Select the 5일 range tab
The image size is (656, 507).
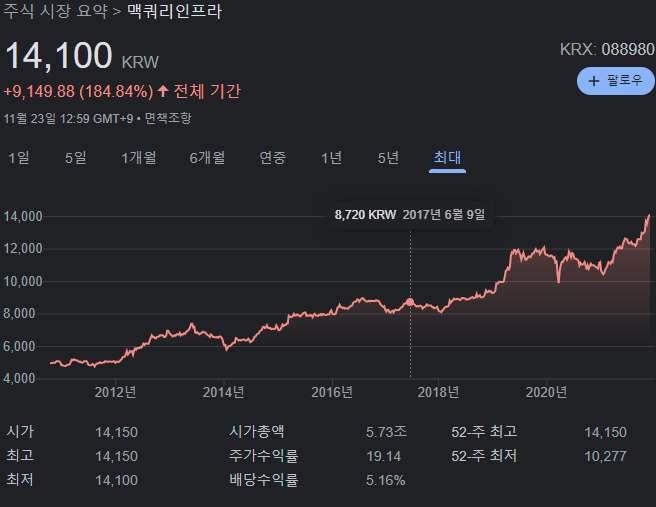[x=76, y=158]
